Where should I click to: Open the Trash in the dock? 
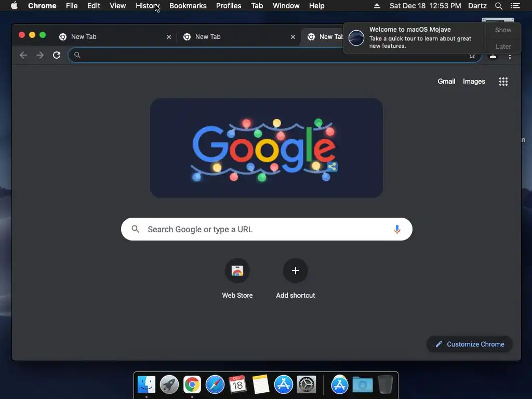click(x=385, y=384)
